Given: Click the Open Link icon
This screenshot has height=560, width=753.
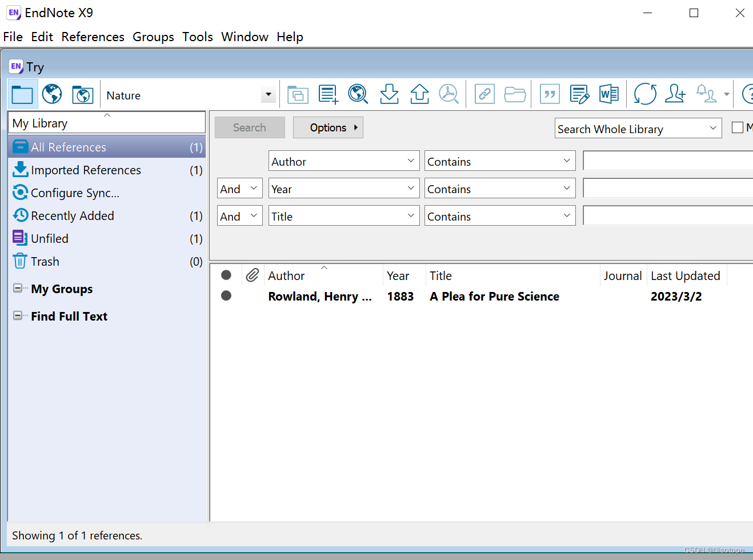Looking at the screenshot, I should 484,94.
